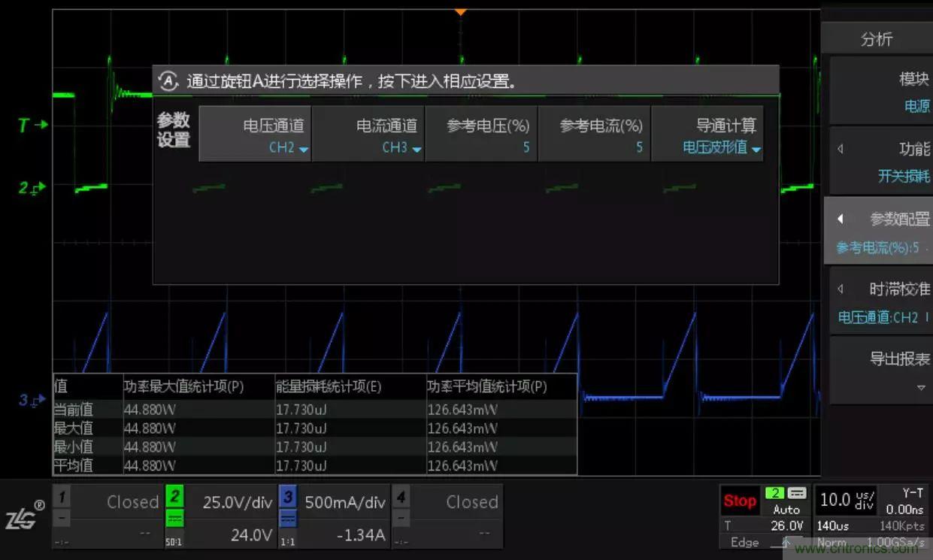The image size is (933, 560).
Task: Click the orange trigger position marker at top
Action: pos(461,11)
